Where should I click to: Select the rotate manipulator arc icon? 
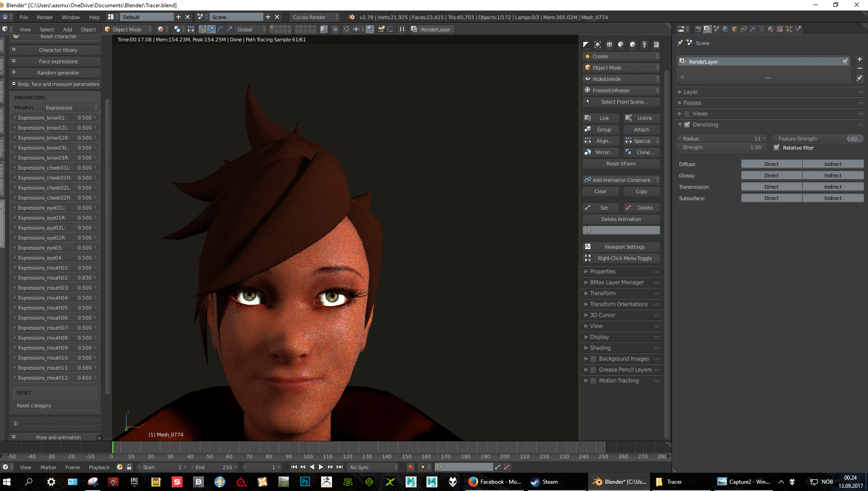point(221,29)
